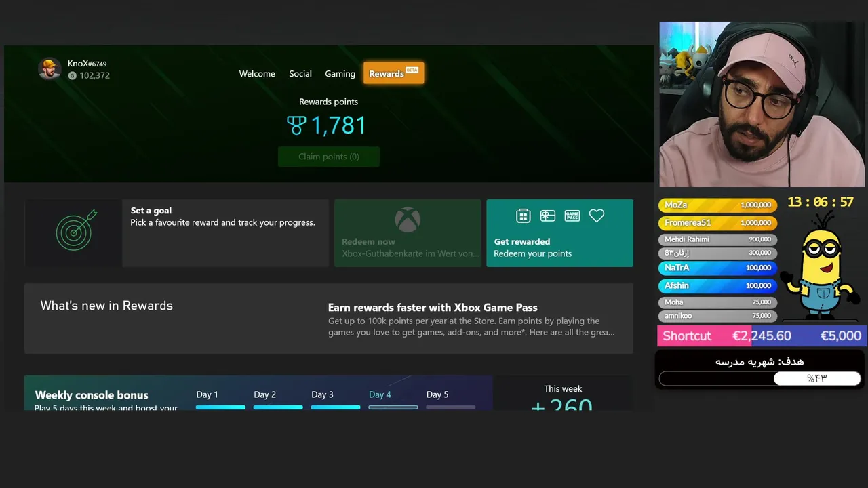
Task: Click the €5,000 goal amount
Action: tap(841, 336)
